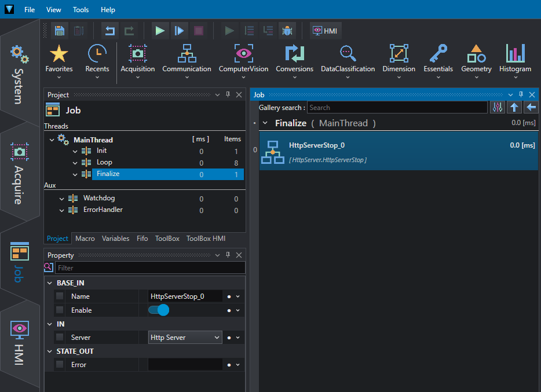
Task: Click the Undo arrow icon
Action: (110, 31)
